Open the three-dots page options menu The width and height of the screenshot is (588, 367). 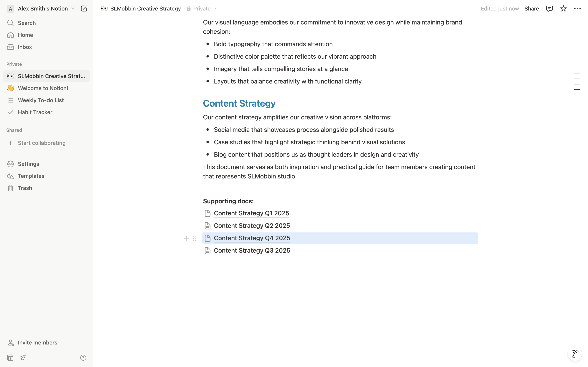click(577, 9)
